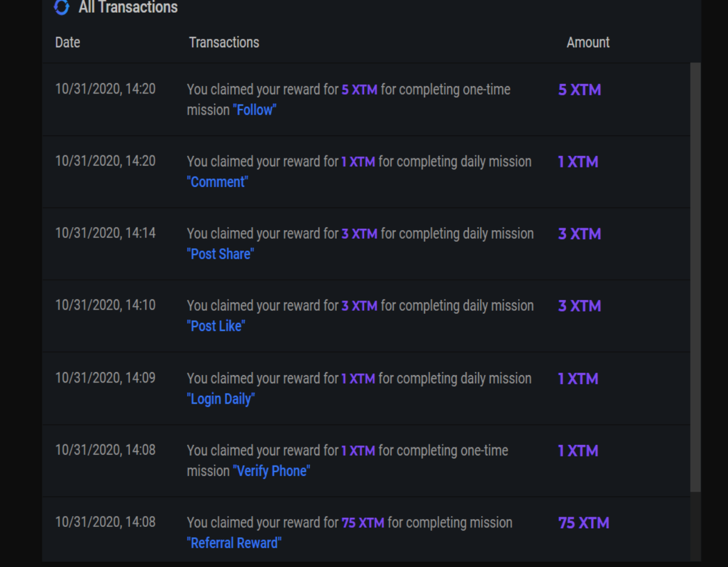Click the All Transactions heading text
Viewport: 728px width, 567px height.
tap(128, 7)
